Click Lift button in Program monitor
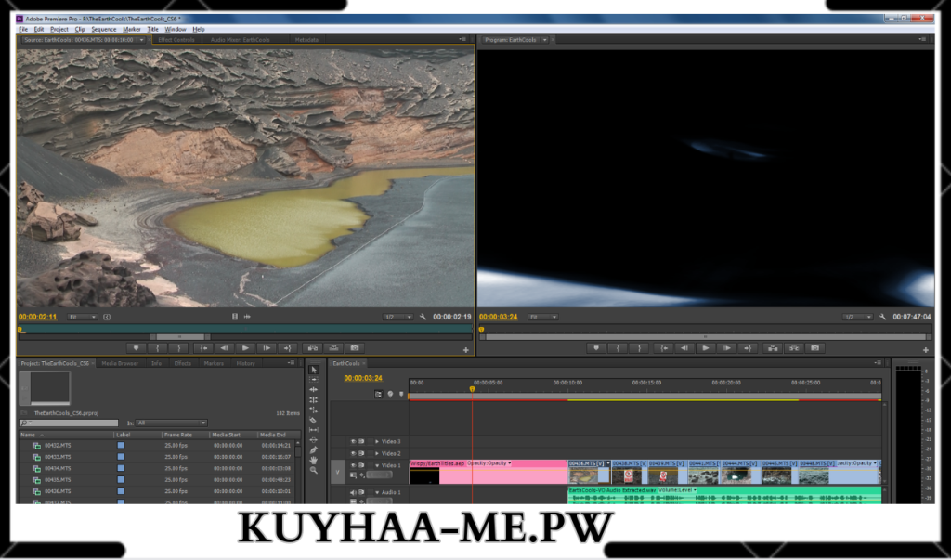 pyautogui.click(x=773, y=348)
